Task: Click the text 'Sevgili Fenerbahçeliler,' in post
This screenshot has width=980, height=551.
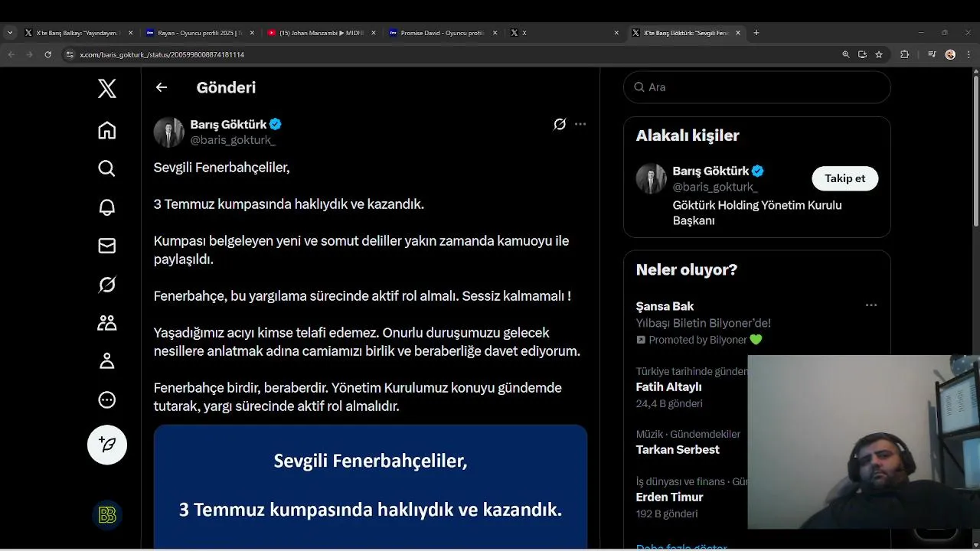Action: click(222, 168)
